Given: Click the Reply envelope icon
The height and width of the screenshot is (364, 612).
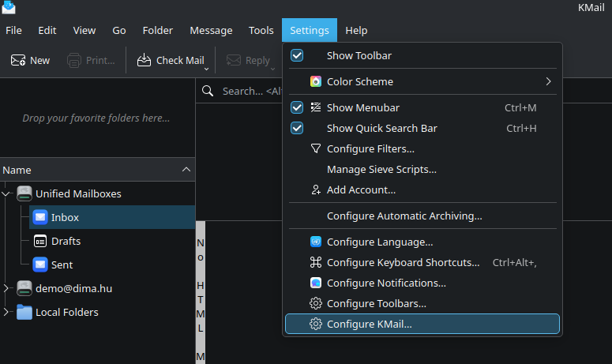Looking at the screenshot, I should tap(234, 60).
